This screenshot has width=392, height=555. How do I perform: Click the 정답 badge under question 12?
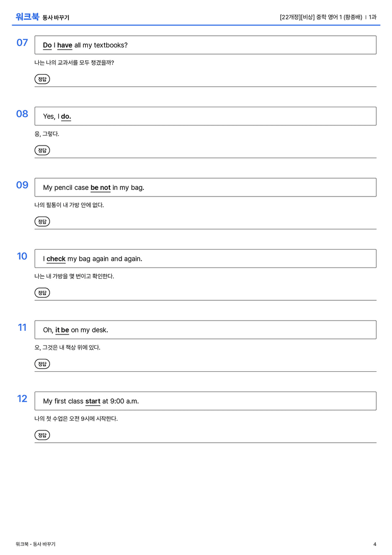(42, 435)
